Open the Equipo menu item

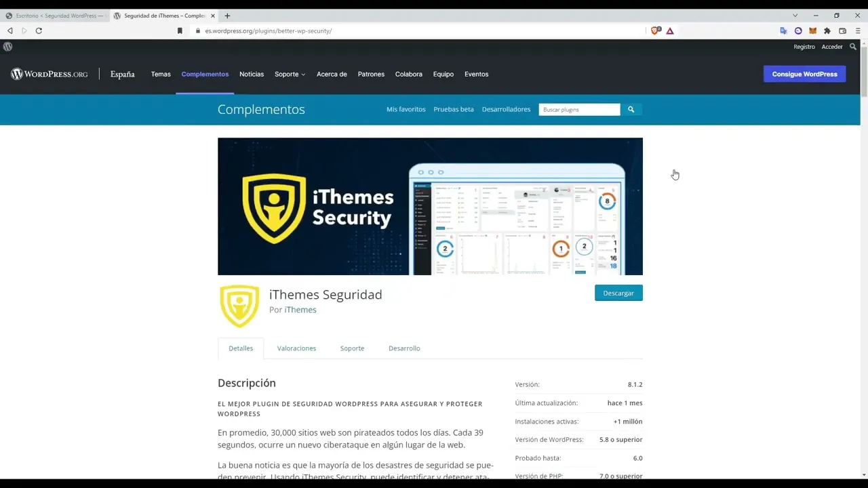click(x=443, y=74)
